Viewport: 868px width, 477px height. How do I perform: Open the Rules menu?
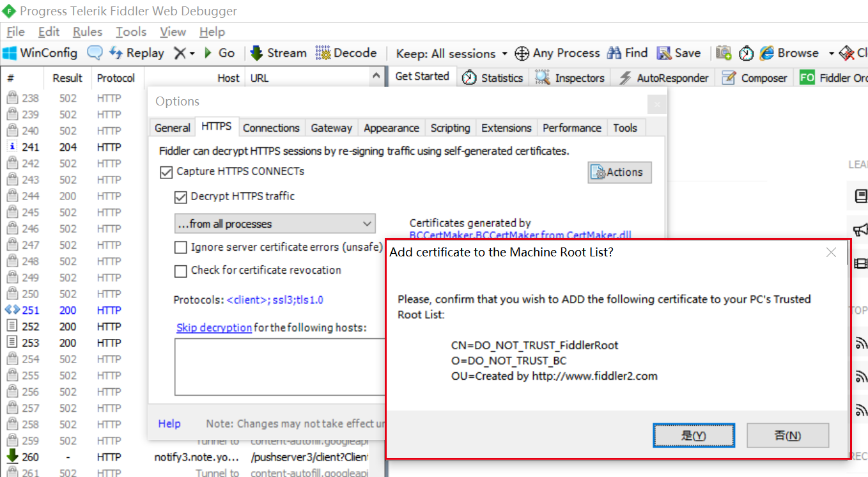point(88,31)
